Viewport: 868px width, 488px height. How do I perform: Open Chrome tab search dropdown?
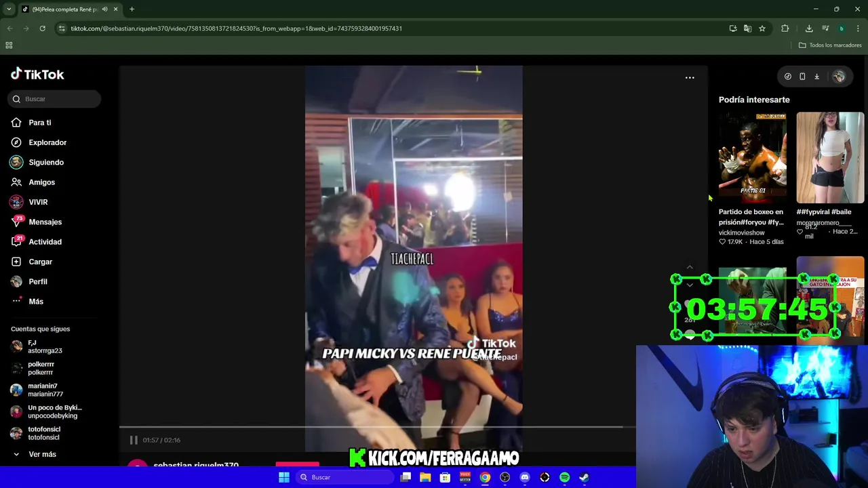tap(9, 9)
